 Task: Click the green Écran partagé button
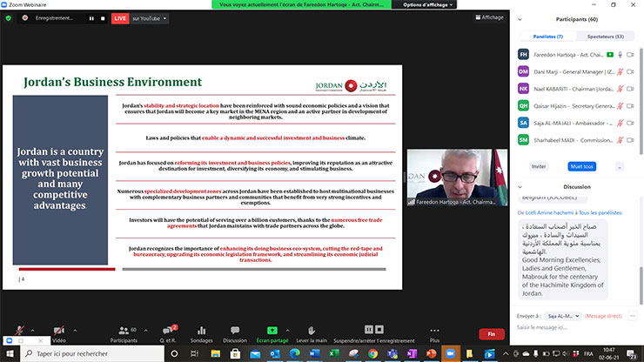pos(272,334)
